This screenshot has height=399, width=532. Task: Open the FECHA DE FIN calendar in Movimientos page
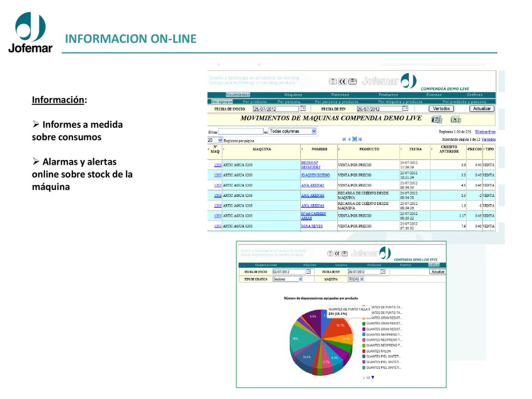pyautogui.click(x=405, y=109)
